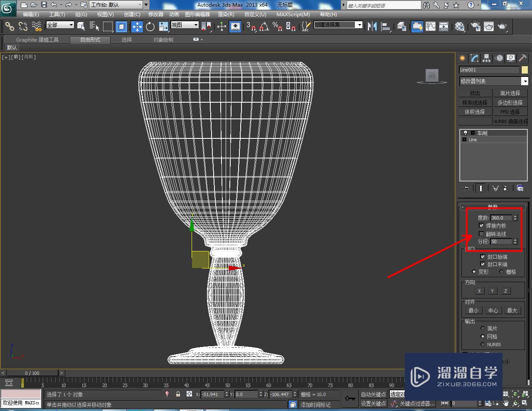532x411 pixels.
Task: Click the 面片选择 modifier button
Action: 510,93
